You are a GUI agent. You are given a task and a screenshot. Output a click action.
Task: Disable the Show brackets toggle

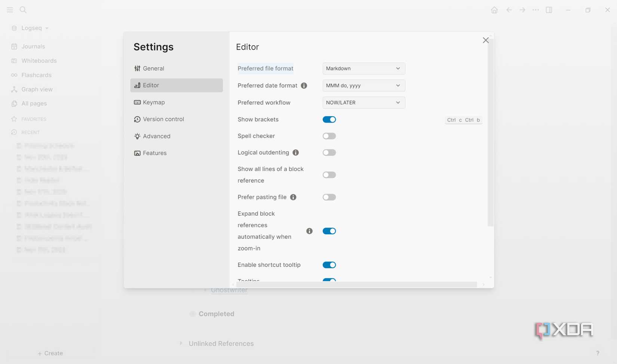329,120
